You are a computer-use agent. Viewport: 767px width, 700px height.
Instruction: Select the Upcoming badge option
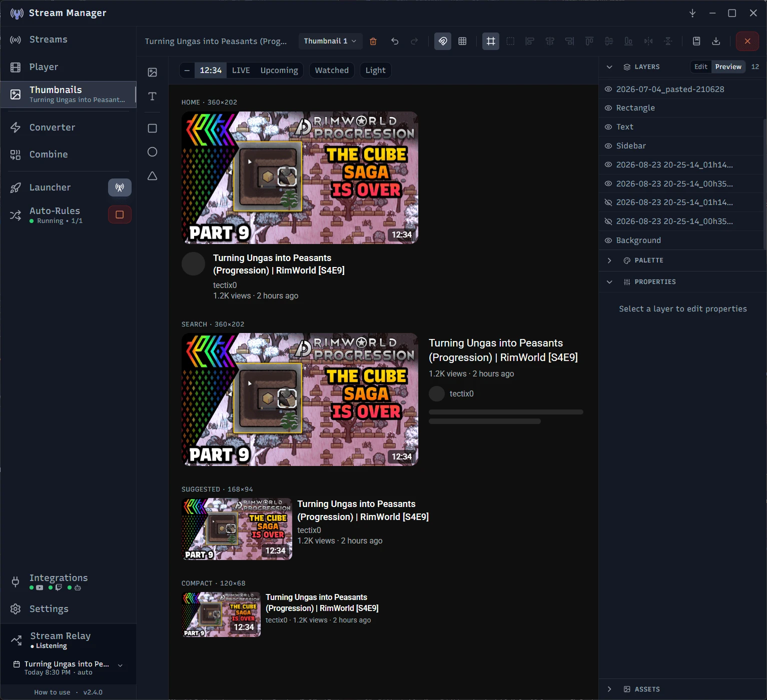point(279,70)
